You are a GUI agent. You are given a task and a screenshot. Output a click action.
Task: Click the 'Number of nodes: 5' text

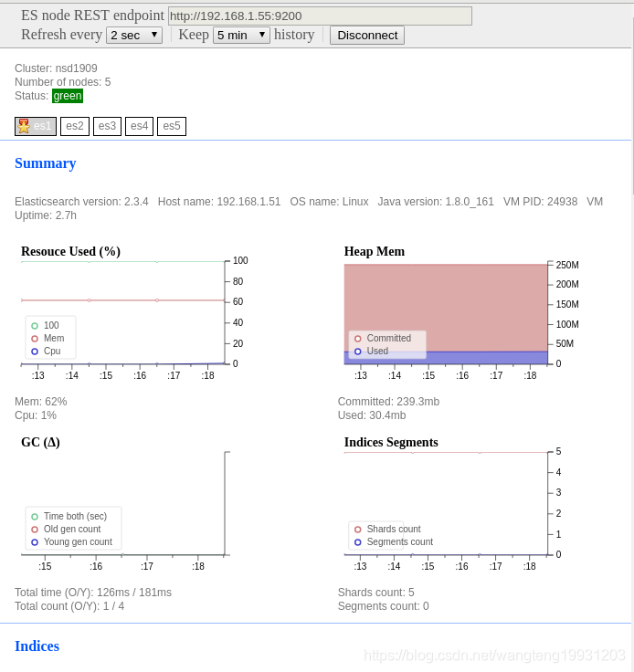click(63, 82)
